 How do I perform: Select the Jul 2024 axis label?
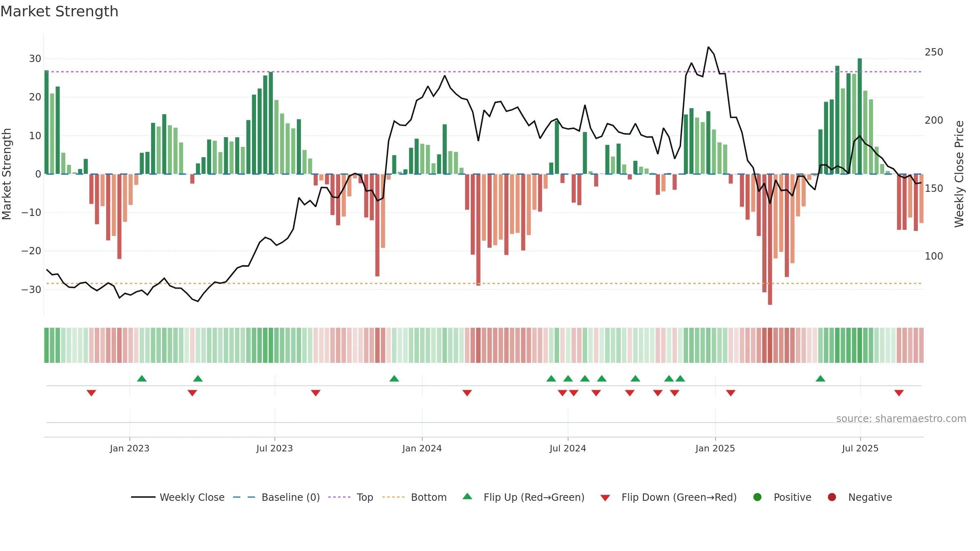coord(568,449)
